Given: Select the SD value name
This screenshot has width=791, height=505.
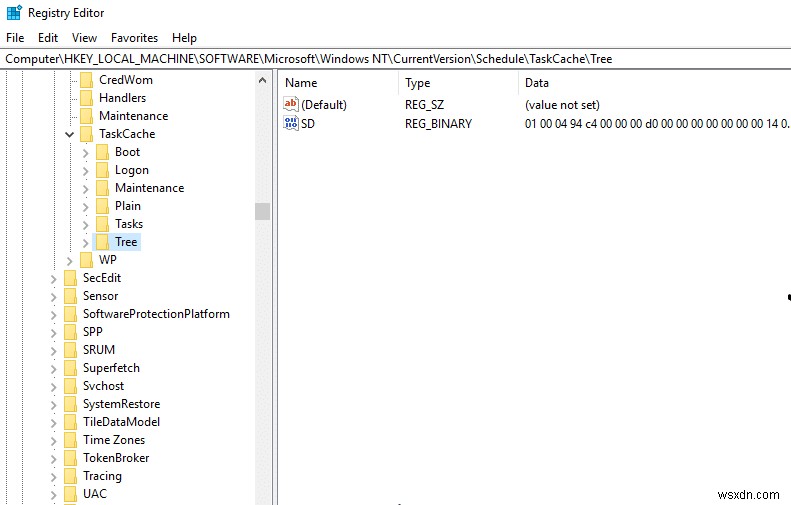Looking at the screenshot, I should click(x=308, y=124).
